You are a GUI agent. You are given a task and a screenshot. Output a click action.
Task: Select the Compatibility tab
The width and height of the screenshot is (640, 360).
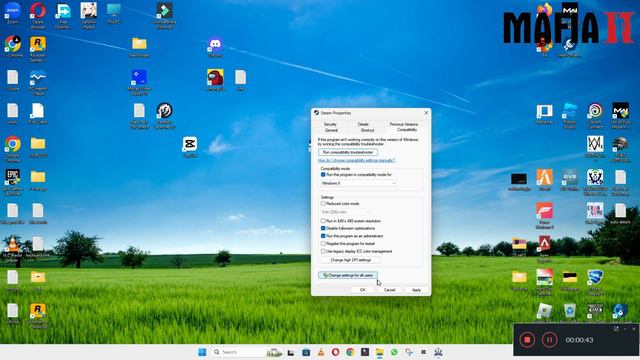coord(407,130)
